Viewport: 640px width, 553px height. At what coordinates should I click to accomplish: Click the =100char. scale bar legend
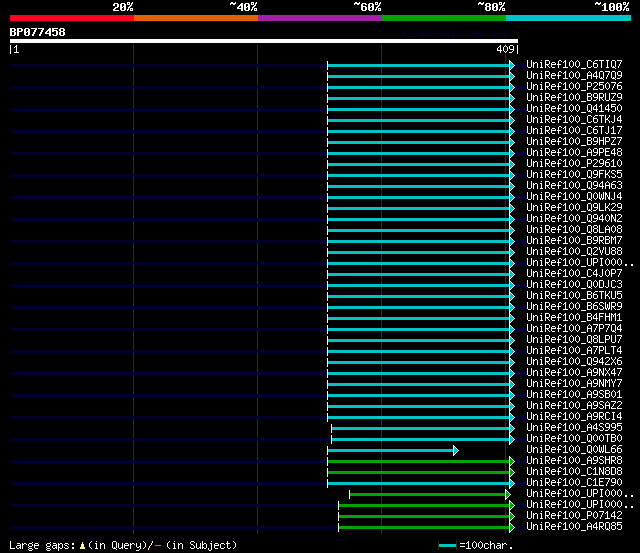pos(476,545)
